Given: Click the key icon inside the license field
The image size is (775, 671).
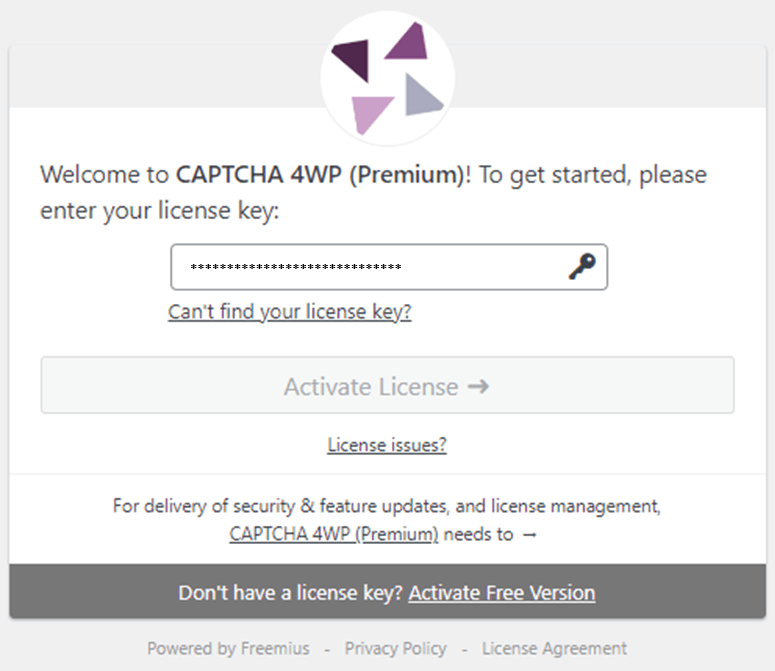Looking at the screenshot, I should [x=582, y=267].
